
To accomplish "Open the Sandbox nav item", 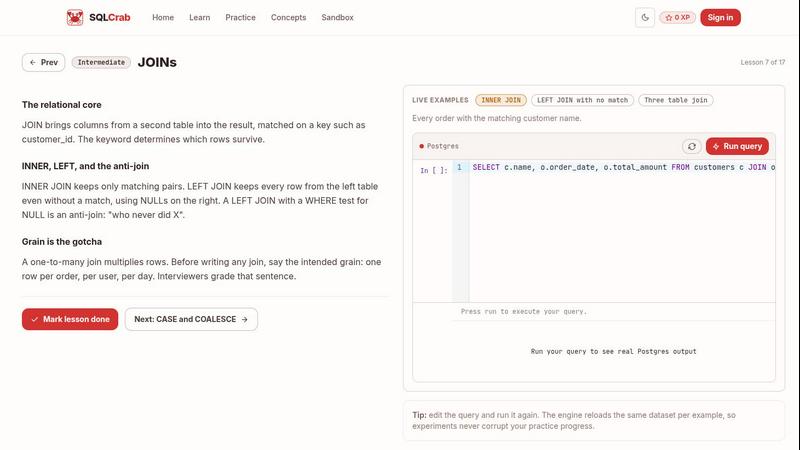I will 337,17.
